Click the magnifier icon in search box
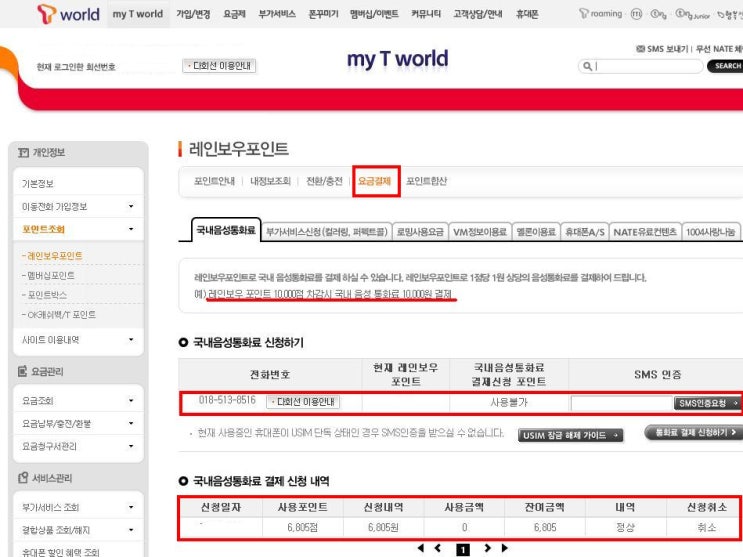The height and width of the screenshot is (557, 743). point(587,66)
